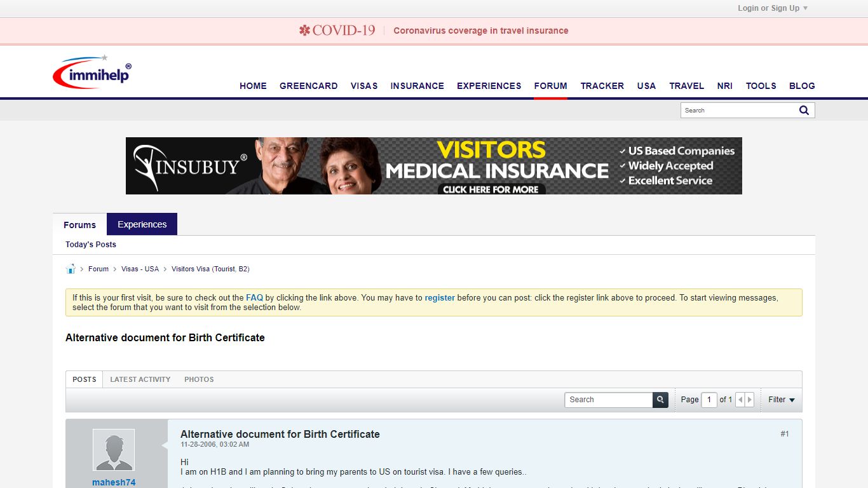Screen dimensions: 868x488
Task: Open GREENCARD navigation item
Action: pos(309,86)
